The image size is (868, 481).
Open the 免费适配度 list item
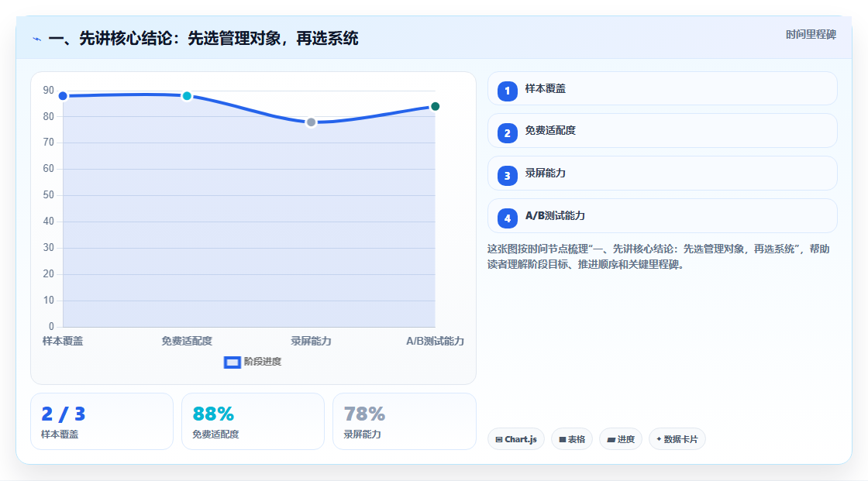coord(662,131)
